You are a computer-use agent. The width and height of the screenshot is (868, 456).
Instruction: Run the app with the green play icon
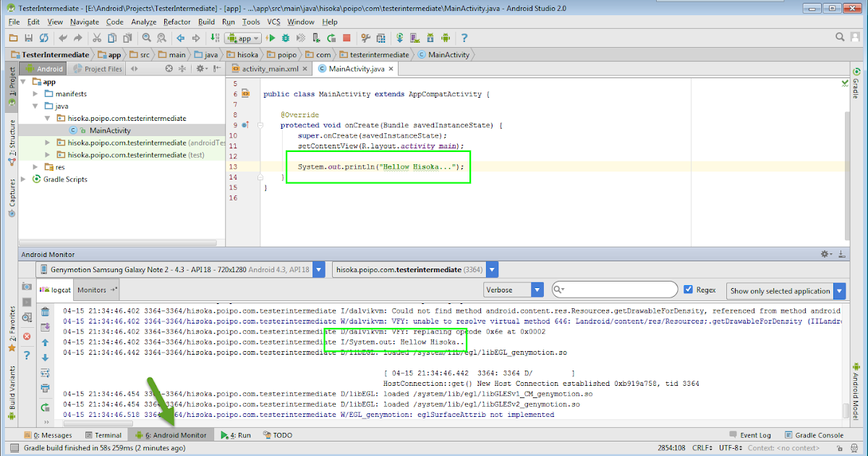tap(271, 38)
